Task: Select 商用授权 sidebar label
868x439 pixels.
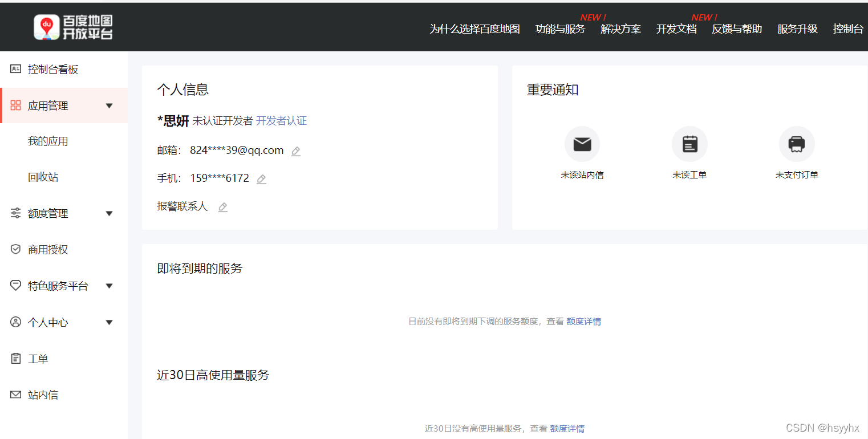Action: point(48,250)
